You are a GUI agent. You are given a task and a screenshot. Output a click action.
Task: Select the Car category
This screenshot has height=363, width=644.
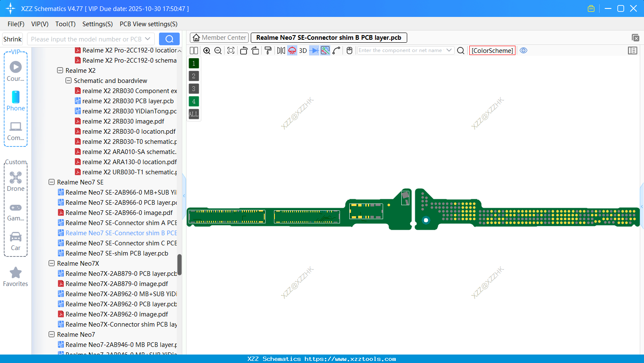coord(16,241)
